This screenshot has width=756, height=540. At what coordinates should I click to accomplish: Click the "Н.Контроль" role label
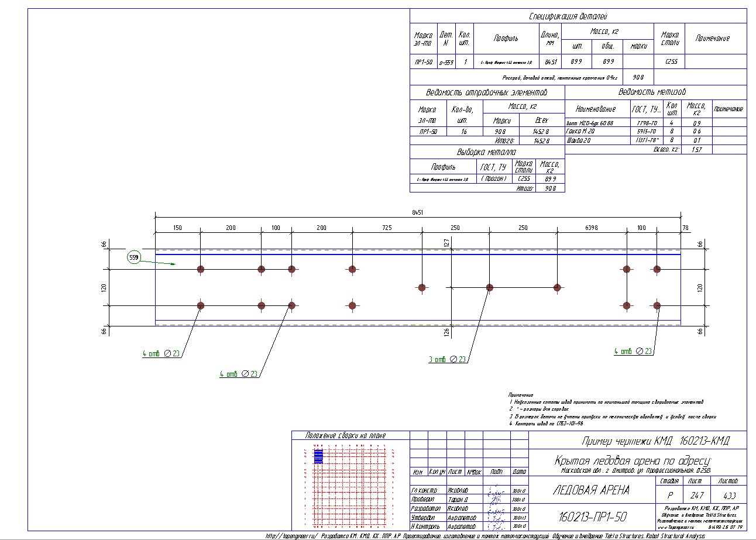click(x=425, y=527)
